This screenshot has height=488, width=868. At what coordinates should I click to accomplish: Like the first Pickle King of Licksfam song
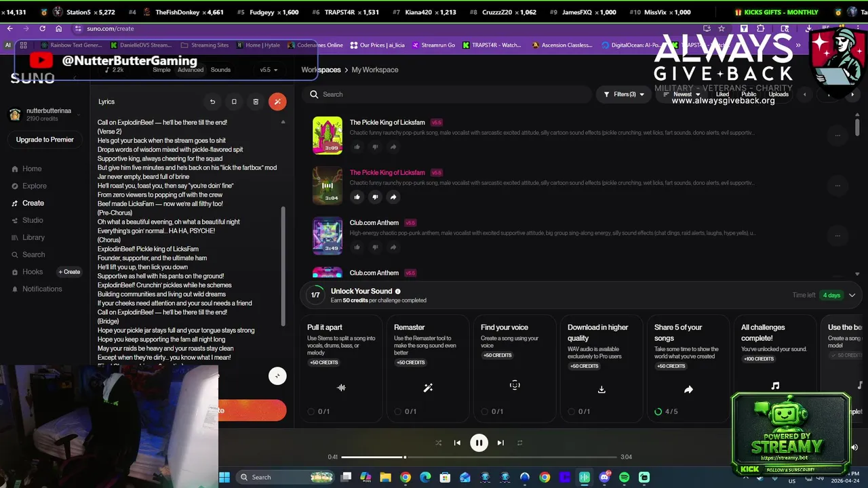(357, 147)
